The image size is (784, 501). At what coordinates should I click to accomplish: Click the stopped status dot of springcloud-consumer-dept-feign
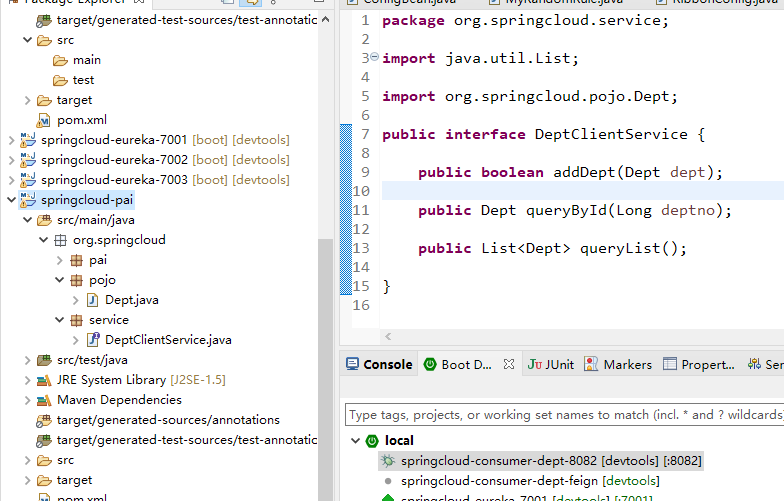pyautogui.click(x=388, y=481)
